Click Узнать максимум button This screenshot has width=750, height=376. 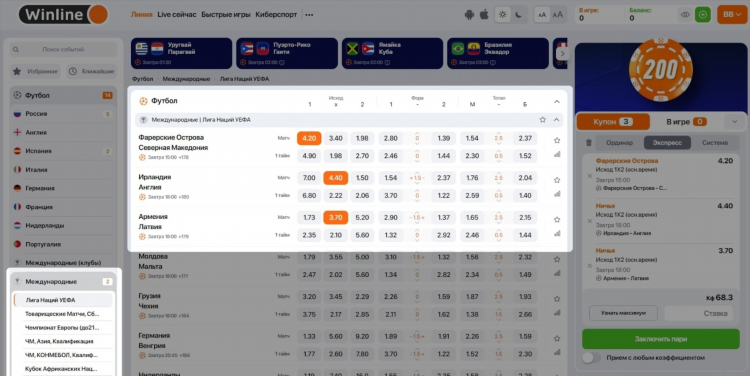tap(623, 313)
